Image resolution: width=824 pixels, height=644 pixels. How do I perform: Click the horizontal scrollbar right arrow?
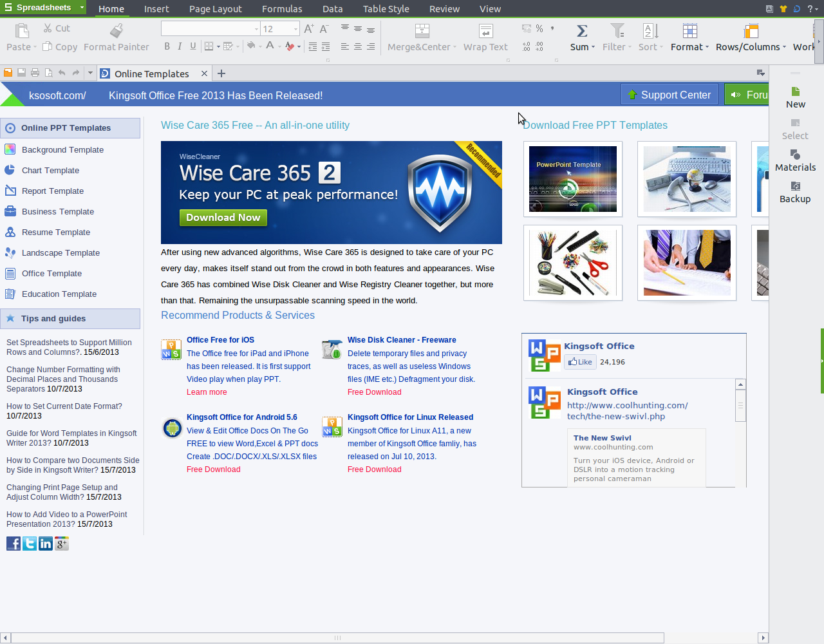point(763,638)
